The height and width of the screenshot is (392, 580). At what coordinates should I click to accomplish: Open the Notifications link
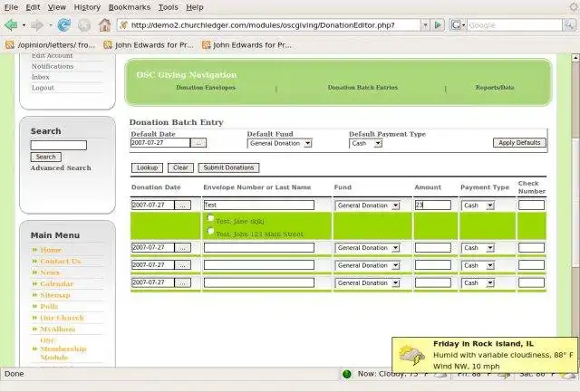pyautogui.click(x=53, y=66)
